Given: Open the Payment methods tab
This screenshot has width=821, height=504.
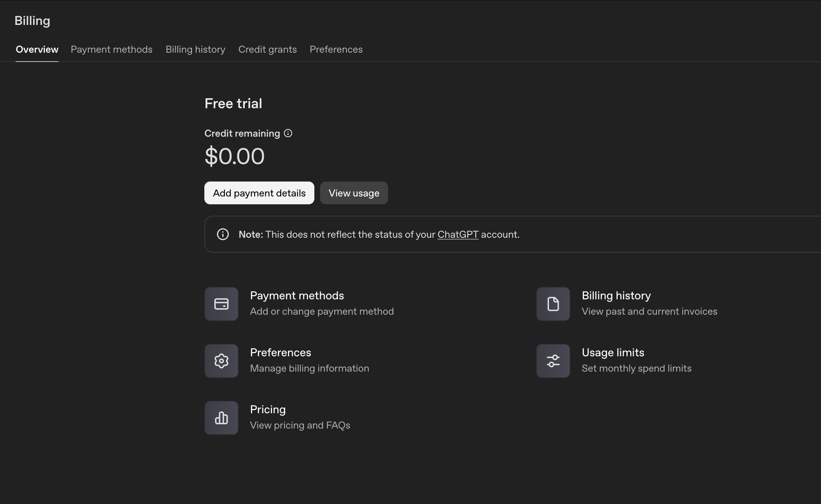Looking at the screenshot, I should pyautogui.click(x=111, y=49).
